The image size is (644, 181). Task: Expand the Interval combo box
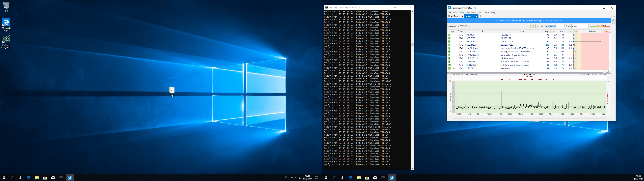point(563,26)
